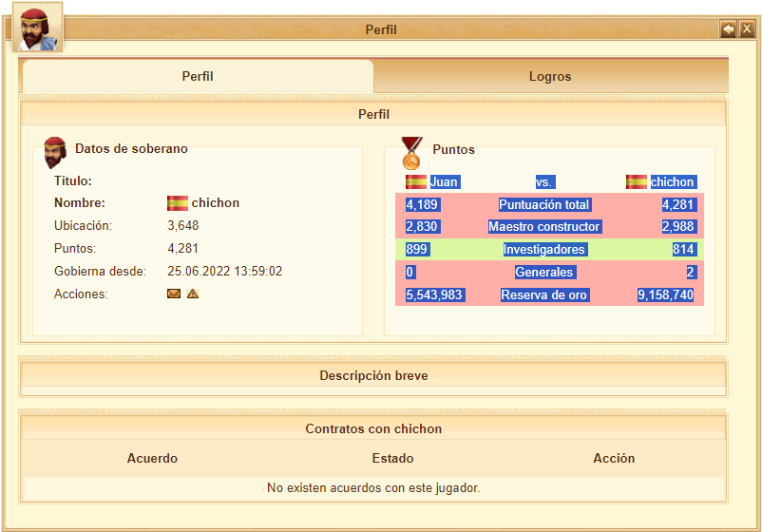
Task: Click the Spain flag beside chichon in Puntos
Action: (637, 181)
